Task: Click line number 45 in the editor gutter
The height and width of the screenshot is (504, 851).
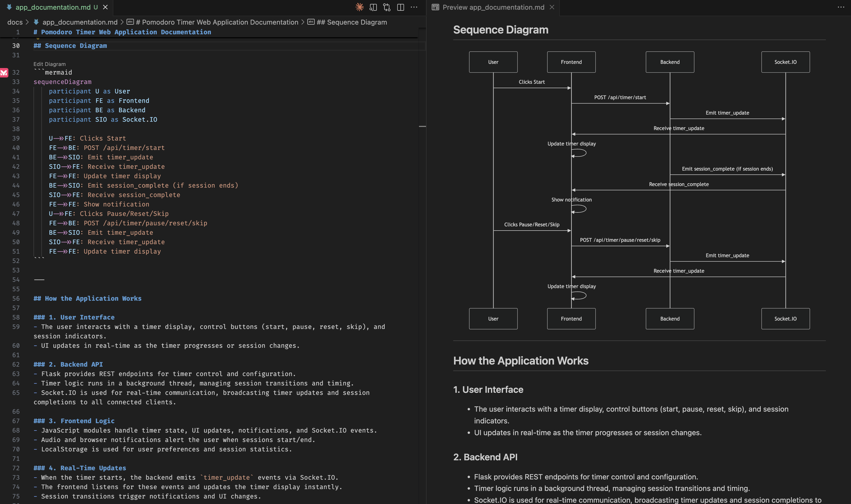Action: click(x=16, y=195)
